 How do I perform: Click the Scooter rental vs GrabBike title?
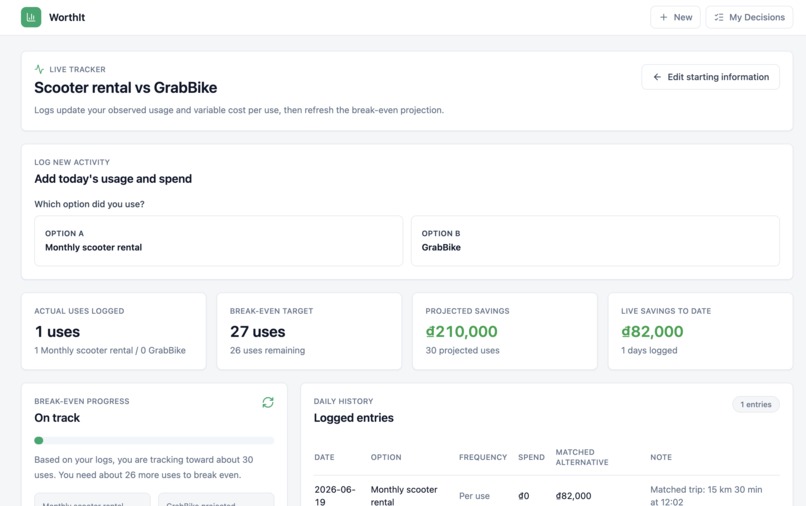(x=125, y=87)
